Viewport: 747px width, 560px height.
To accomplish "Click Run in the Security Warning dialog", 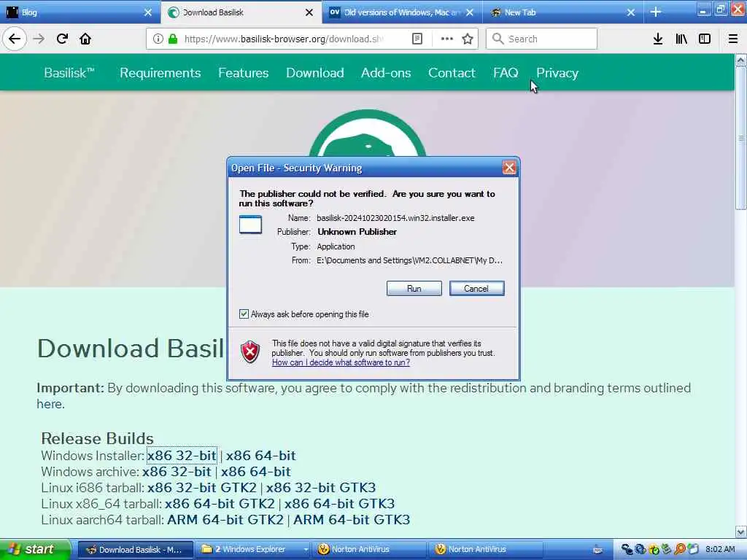I will pyautogui.click(x=414, y=289).
